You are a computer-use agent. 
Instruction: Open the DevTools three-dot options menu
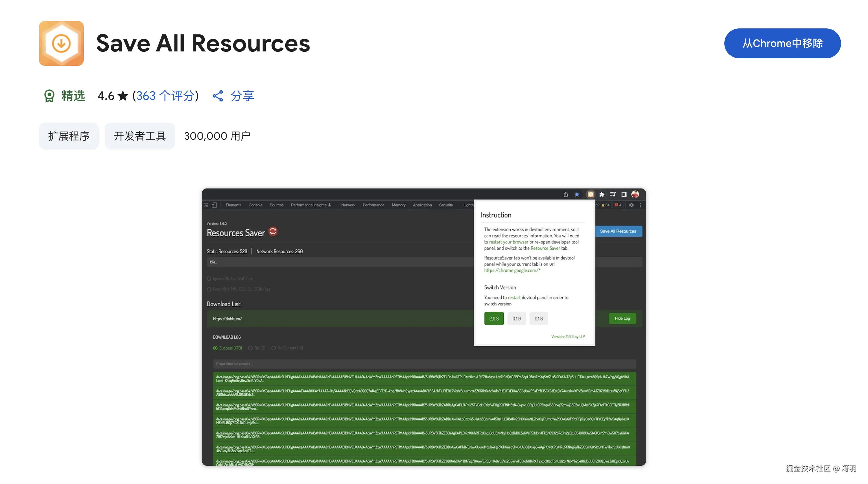[x=640, y=205]
